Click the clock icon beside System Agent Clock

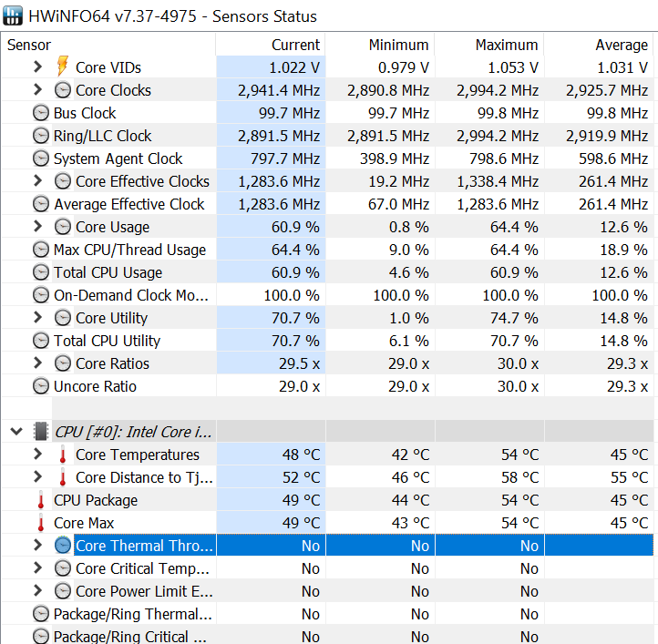tap(41, 158)
